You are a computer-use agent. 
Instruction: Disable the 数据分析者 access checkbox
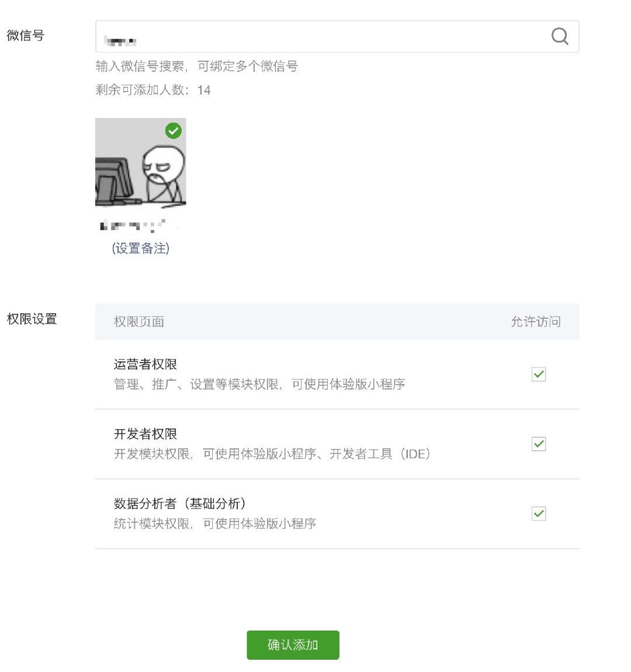(539, 514)
